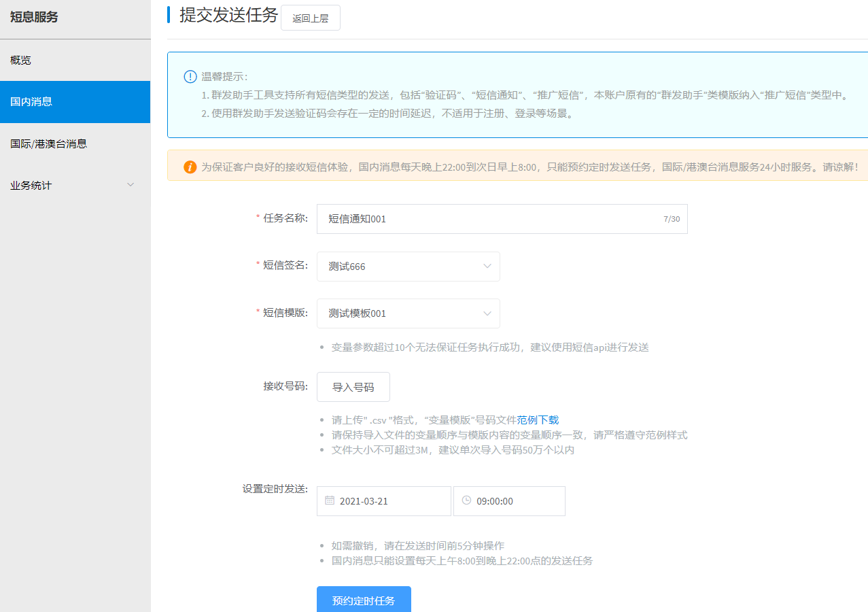The width and height of the screenshot is (868, 612).
Task: Open the 短信签名 dropdown showing 测试666
Action: point(409,267)
